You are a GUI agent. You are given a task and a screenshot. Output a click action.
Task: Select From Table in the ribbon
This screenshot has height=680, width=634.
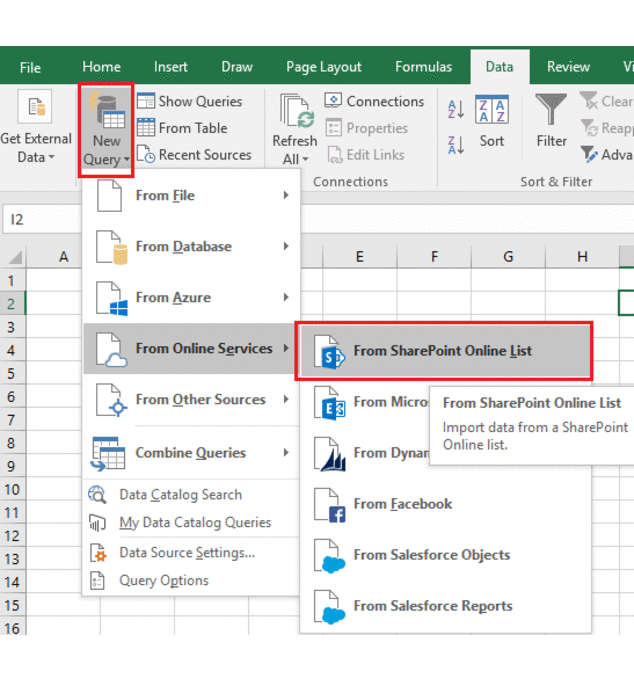click(x=182, y=128)
